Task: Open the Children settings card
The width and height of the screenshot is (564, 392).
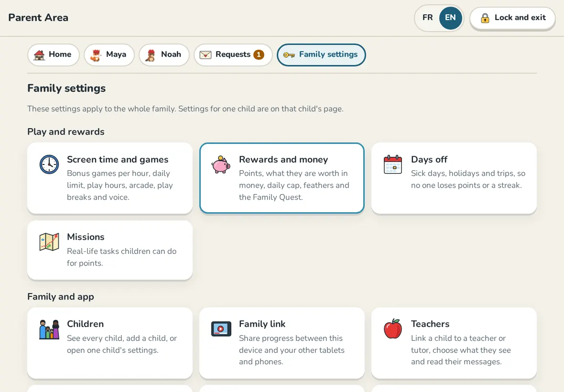Action: coord(110,343)
